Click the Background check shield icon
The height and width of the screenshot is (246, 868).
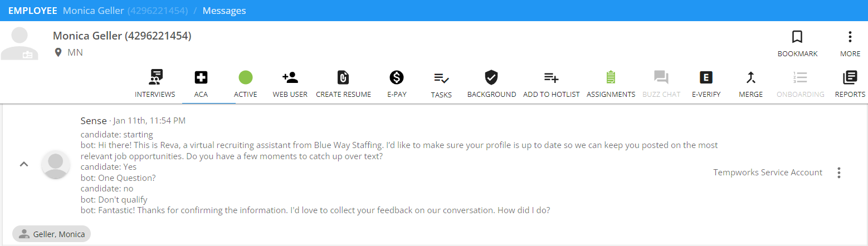[x=491, y=78]
